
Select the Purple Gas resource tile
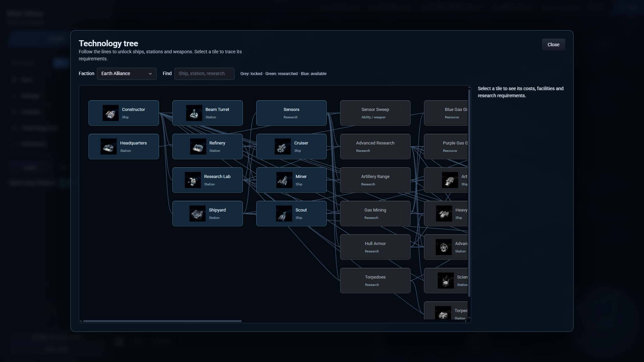[x=446, y=146]
